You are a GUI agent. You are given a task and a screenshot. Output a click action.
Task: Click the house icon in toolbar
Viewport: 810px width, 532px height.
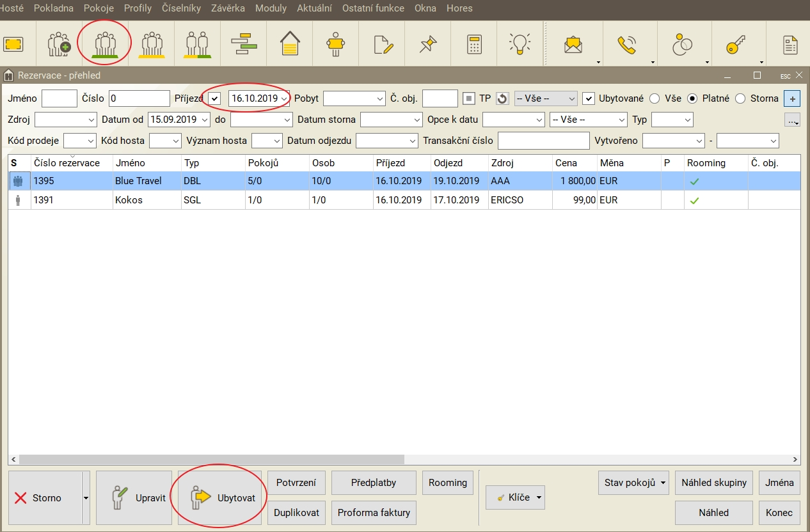(290, 44)
